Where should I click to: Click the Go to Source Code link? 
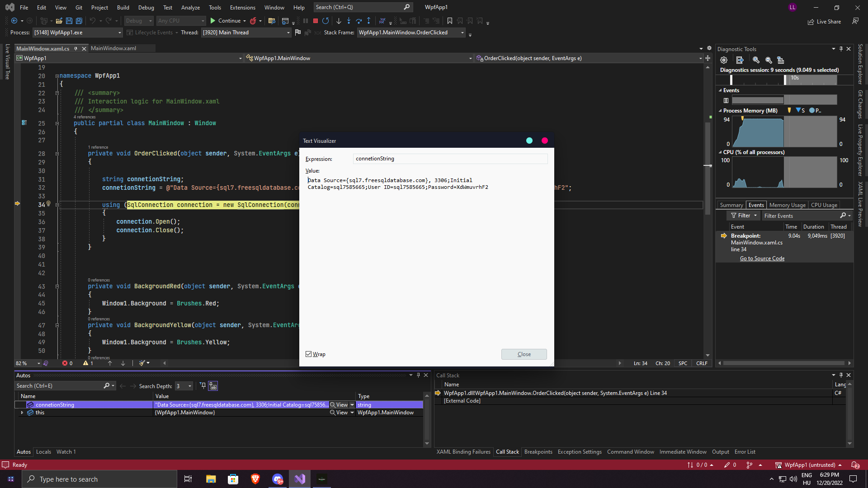click(762, 258)
